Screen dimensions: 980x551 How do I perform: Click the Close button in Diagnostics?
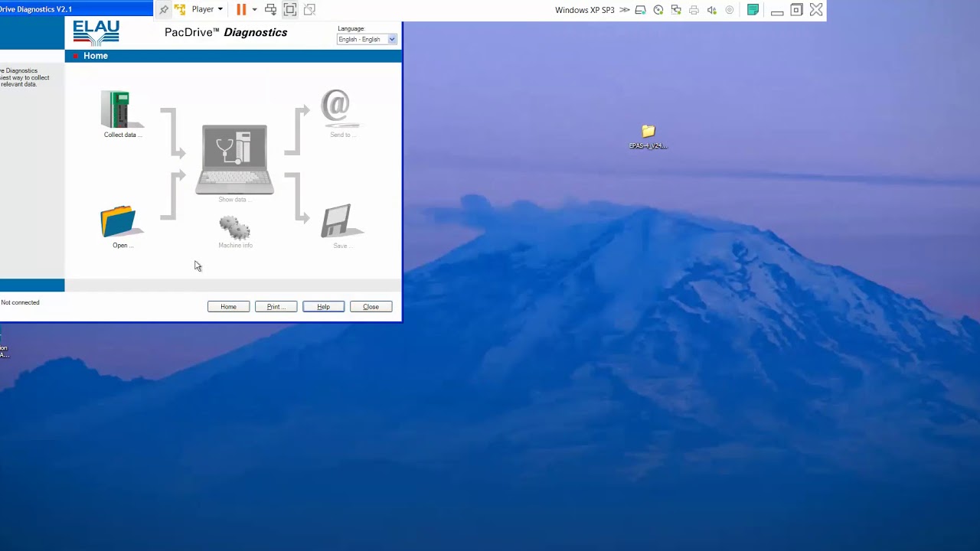pos(371,306)
